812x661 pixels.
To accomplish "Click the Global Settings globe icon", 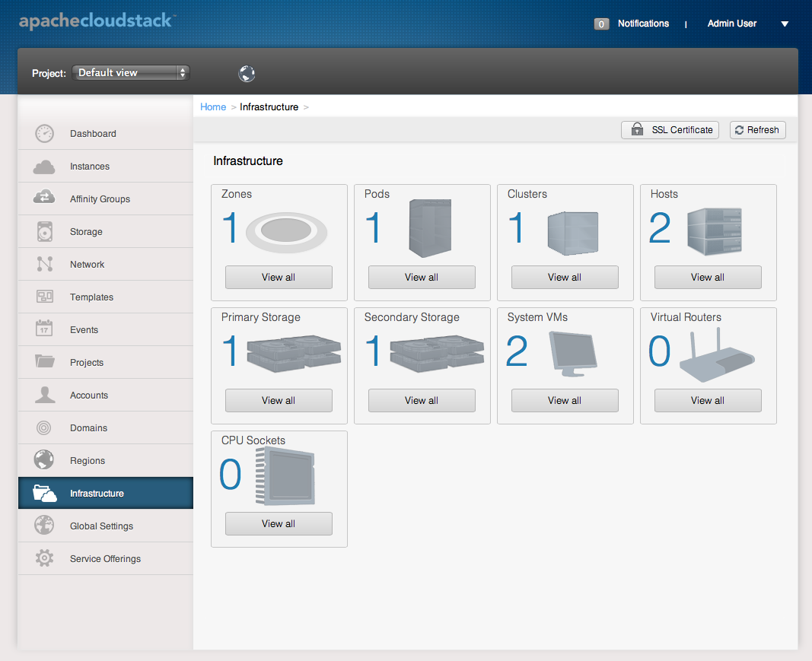I will click(x=45, y=525).
